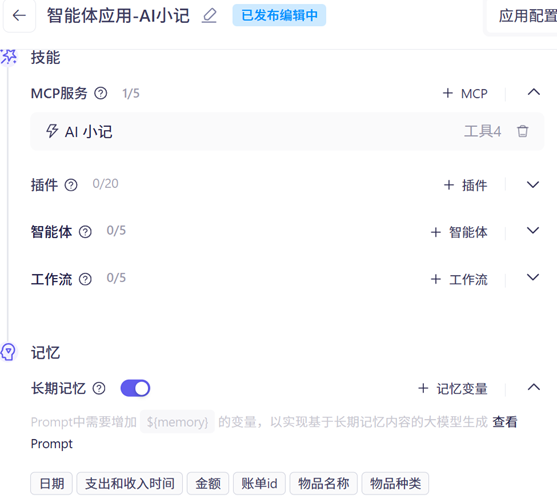Open help icon next to 工作流
557x499 pixels.
(85, 279)
